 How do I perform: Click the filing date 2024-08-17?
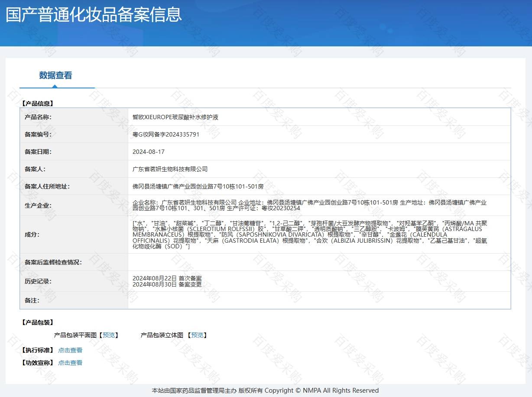point(149,152)
